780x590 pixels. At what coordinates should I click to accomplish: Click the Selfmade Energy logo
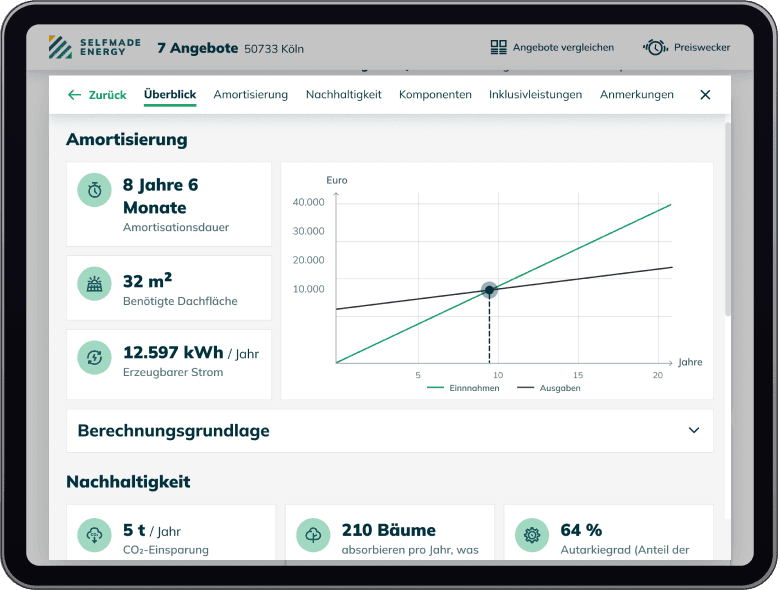coord(94,47)
